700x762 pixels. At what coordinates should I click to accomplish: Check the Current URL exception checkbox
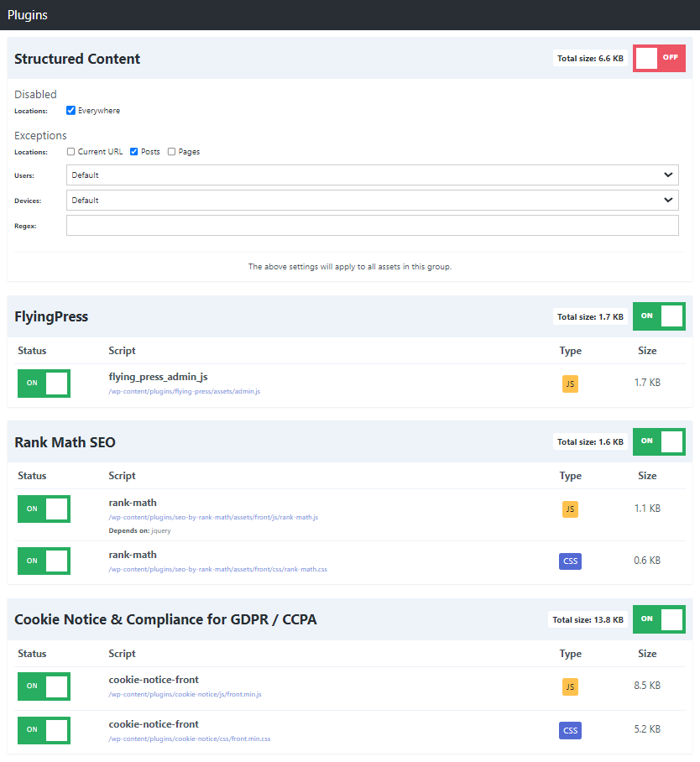click(x=71, y=152)
